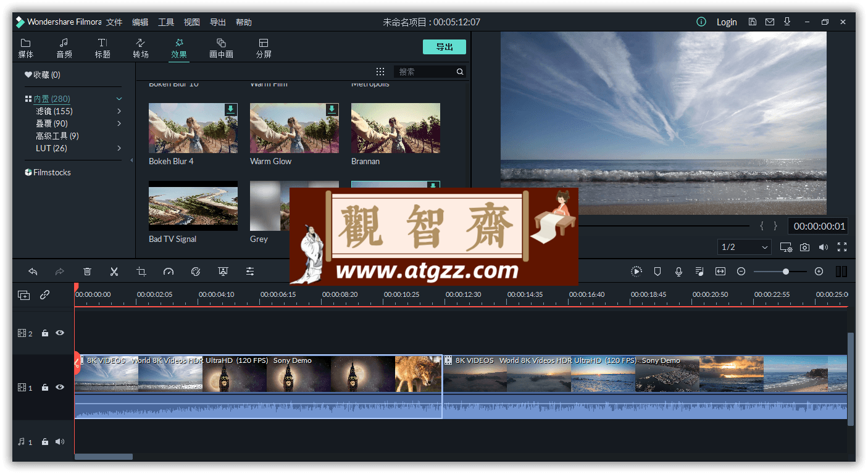
Task: Select the Crop tool icon
Action: tap(141, 272)
